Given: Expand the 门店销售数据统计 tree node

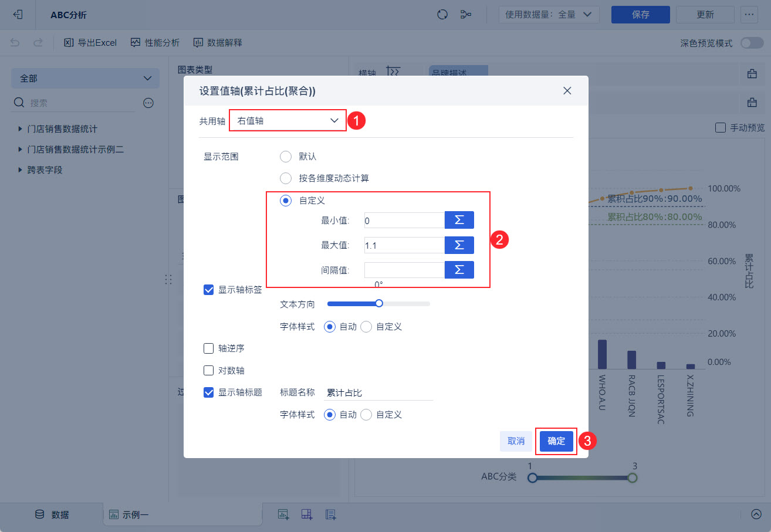Looking at the screenshot, I should coord(21,128).
